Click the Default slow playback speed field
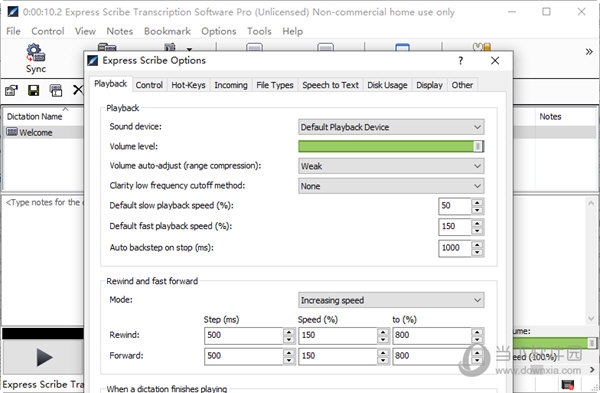600x393 pixels. click(455, 206)
